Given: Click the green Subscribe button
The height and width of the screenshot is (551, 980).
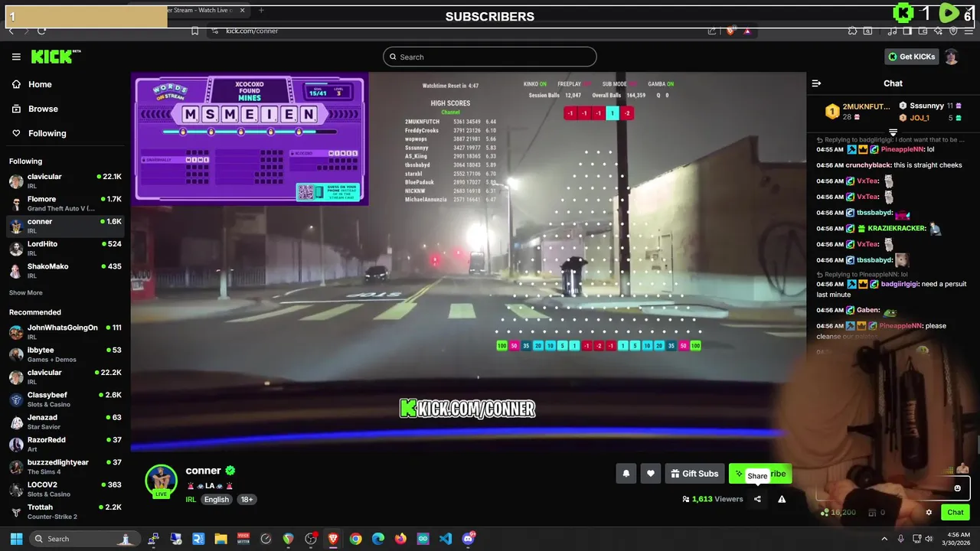Looking at the screenshot, I should 759,474.
